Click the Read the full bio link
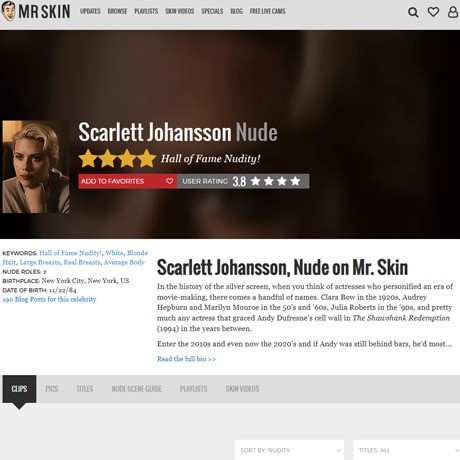460x460 pixels. pos(186,359)
